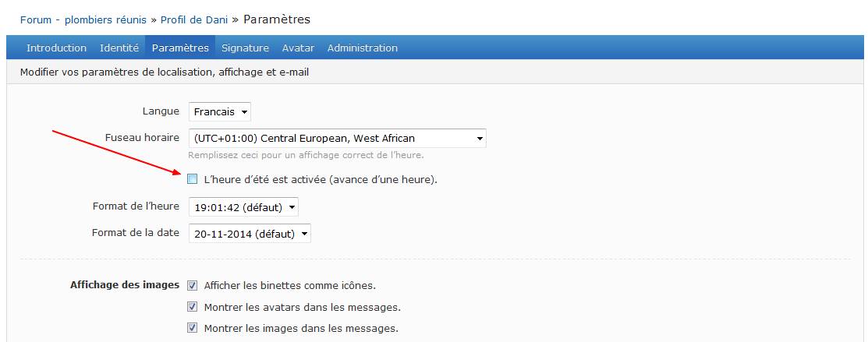The image size is (868, 342).
Task: Open the Administration tab
Action: tap(362, 48)
